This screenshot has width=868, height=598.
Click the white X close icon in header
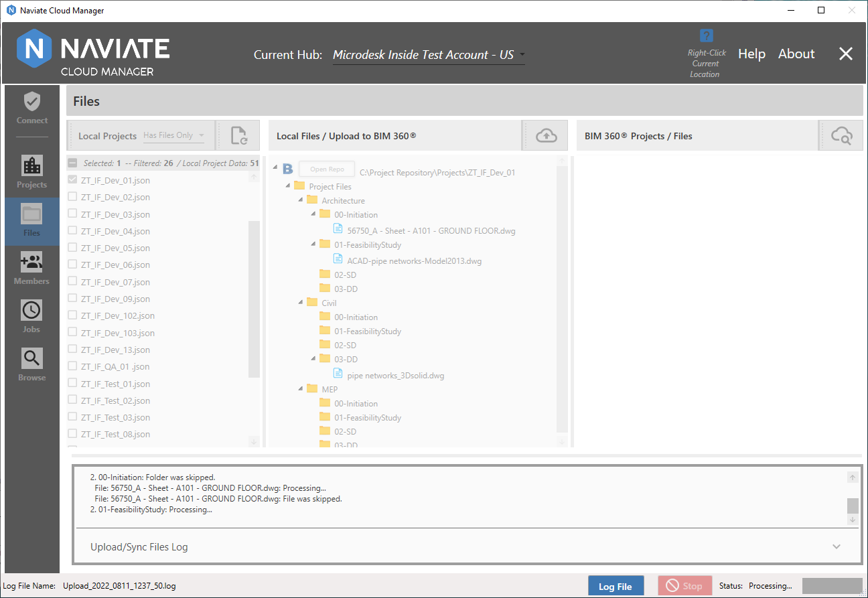[846, 54]
